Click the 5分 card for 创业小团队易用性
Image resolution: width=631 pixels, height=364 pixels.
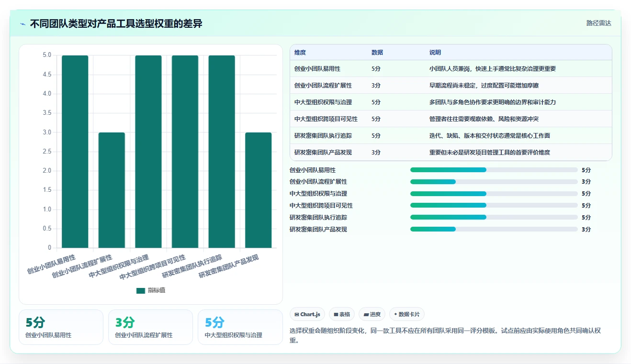[x=61, y=327]
